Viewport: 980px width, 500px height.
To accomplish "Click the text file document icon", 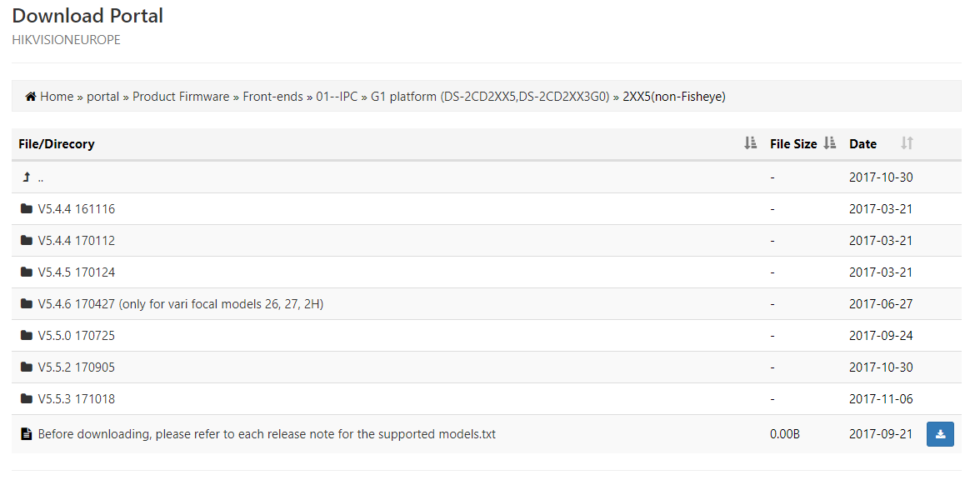I will point(27,434).
